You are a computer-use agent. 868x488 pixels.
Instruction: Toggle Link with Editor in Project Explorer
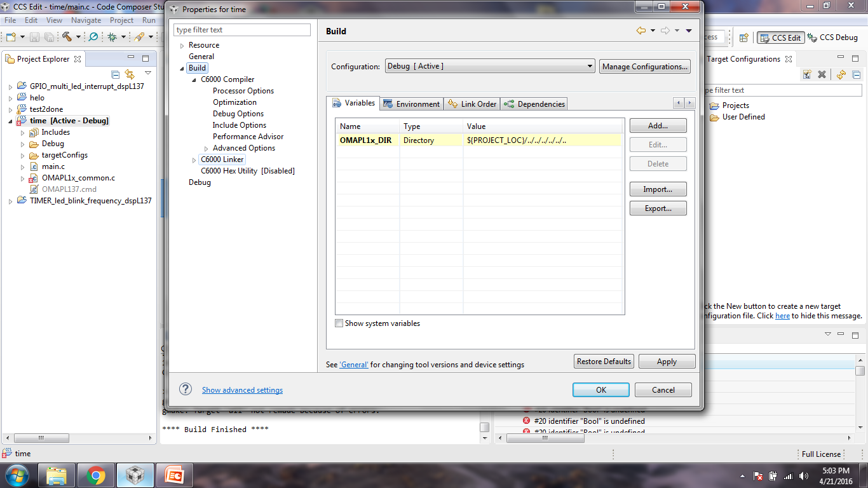(130, 74)
